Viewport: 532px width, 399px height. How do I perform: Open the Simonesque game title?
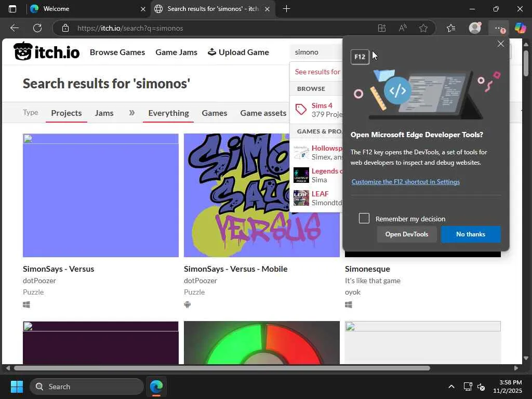click(x=367, y=269)
